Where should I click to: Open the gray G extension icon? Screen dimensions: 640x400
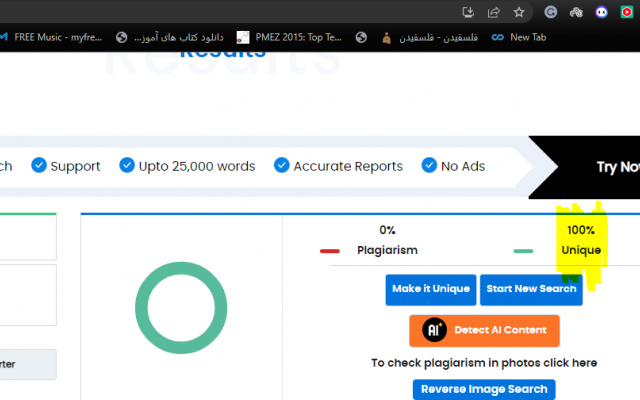coord(551,12)
